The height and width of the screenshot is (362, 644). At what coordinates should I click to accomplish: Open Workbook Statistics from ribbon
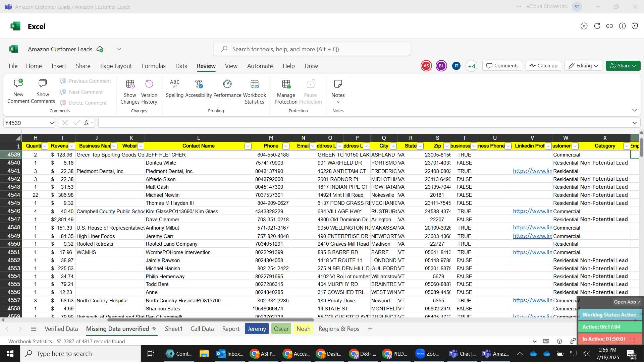[x=255, y=92]
